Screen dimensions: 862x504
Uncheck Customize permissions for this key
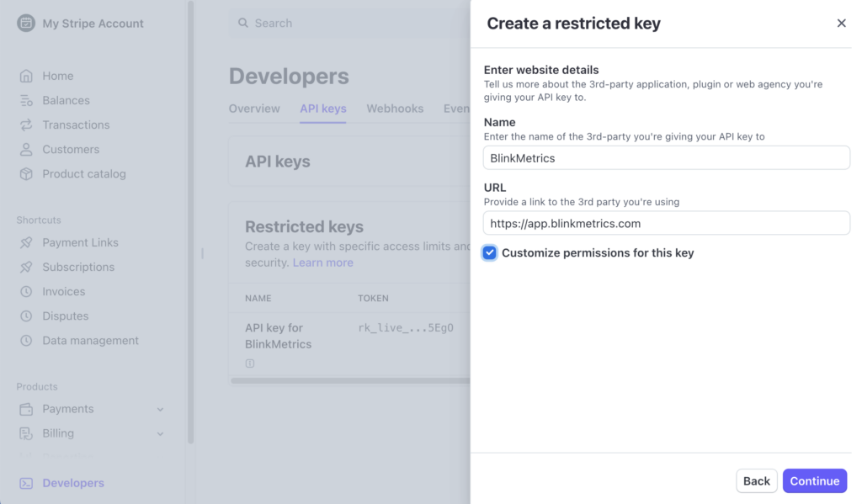click(490, 252)
